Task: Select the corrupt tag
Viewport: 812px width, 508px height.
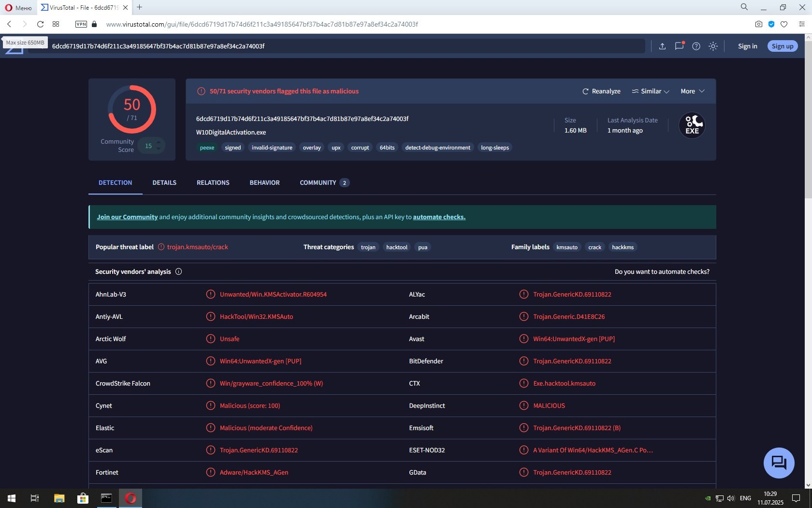Action: (x=360, y=148)
